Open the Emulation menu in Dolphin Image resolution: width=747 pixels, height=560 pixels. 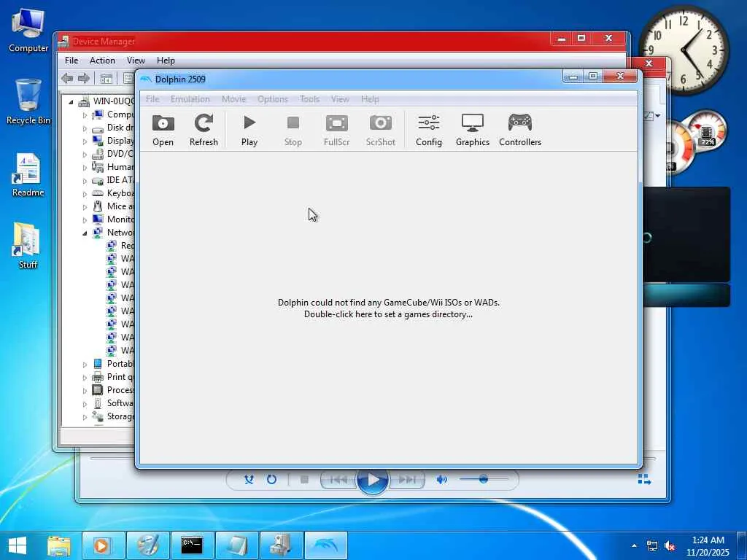click(x=190, y=99)
